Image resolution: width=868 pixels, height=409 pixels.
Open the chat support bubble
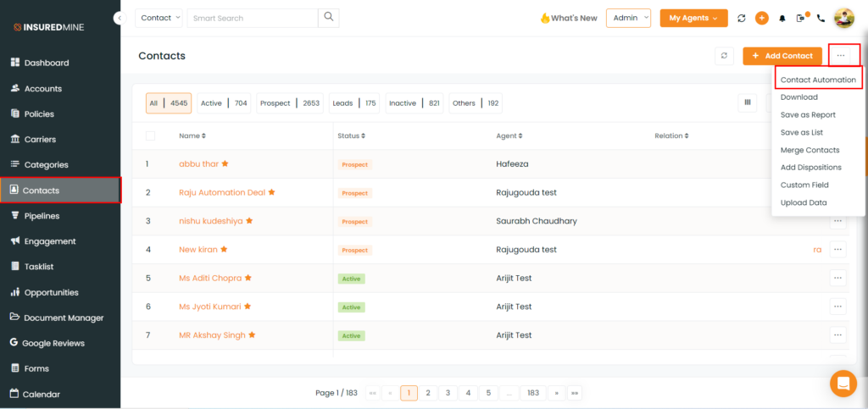(x=843, y=384)
